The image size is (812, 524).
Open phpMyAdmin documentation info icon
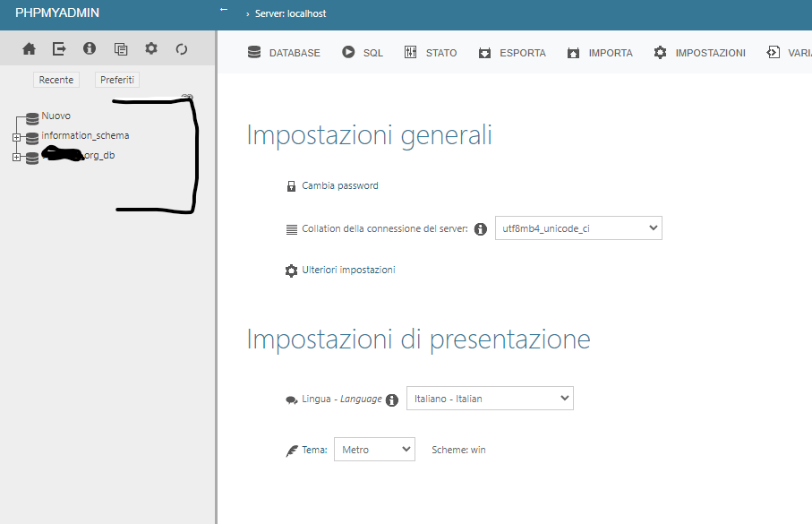pos(90,49)
